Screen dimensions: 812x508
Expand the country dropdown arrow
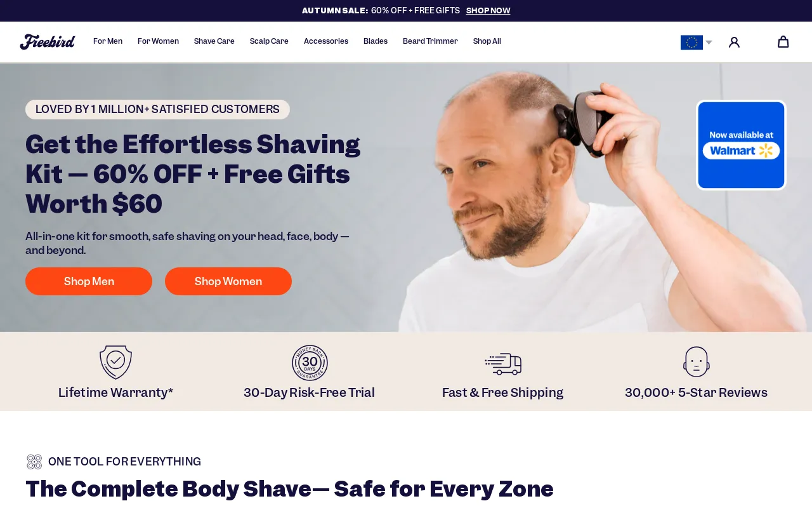709,43
